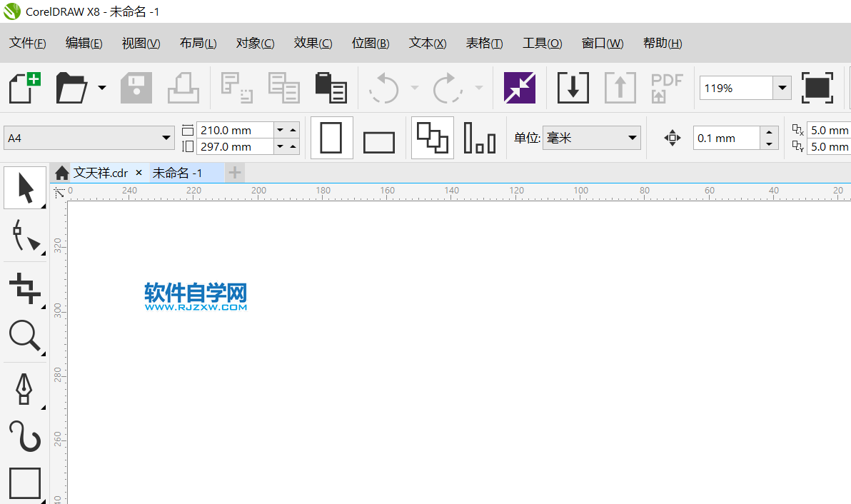The image size is (851, 504).
Task: Select the Crop tool
Action: (x=24, y=288)
